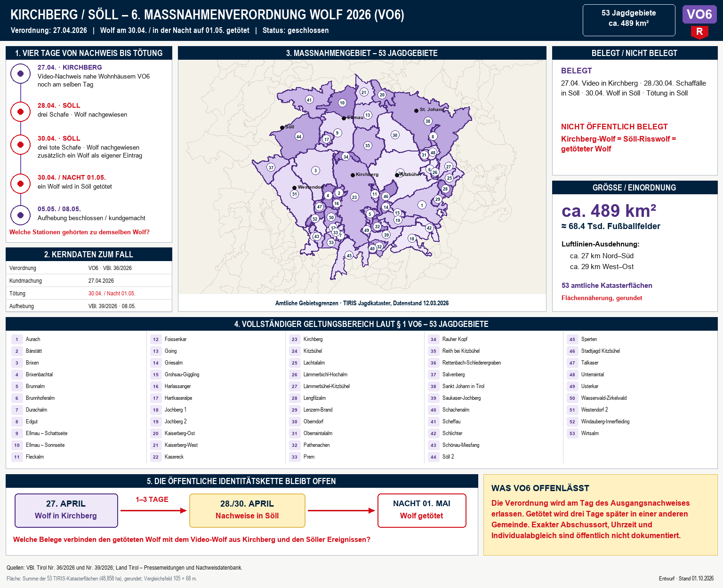This screenshot has height=588, width=723.
Task: Click the number 12 badge beside Foissenkar
Action: [156, 339]
